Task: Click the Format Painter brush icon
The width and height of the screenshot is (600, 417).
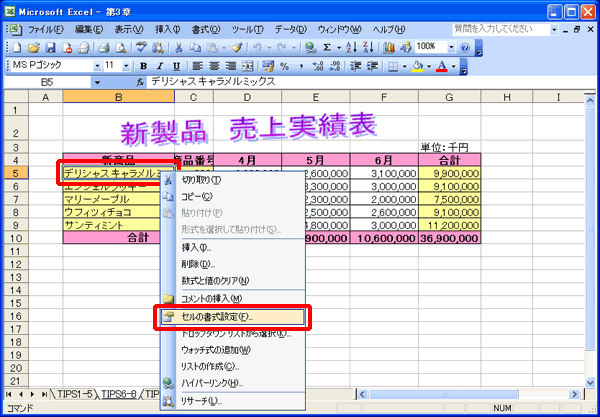Action: tap(237, 47)
